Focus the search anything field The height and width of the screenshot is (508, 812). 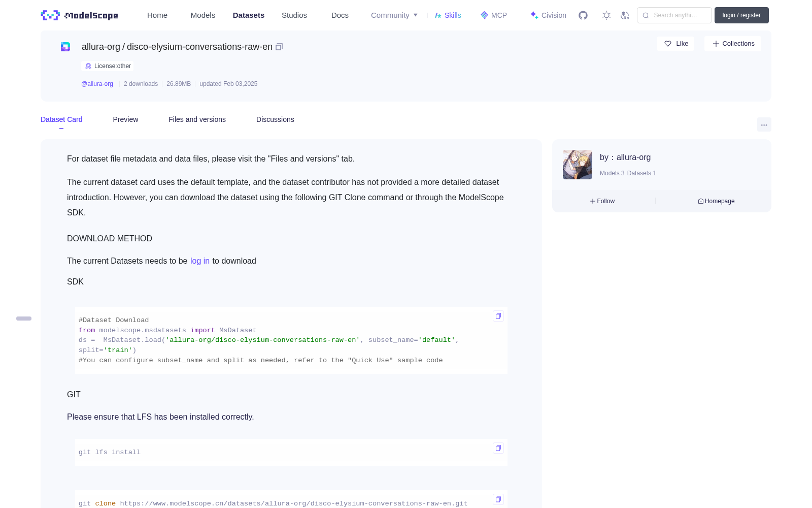pyautogui.click(x=674, y=15)
